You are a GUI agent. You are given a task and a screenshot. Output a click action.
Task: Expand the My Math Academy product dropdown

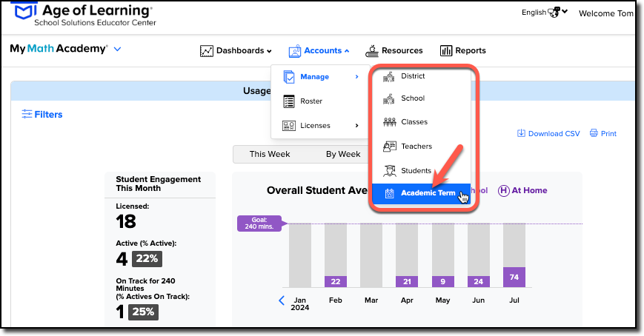point(118,50)
